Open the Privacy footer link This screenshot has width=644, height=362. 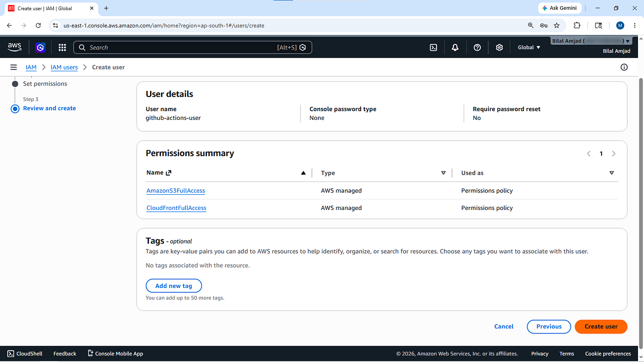[540, 354]
